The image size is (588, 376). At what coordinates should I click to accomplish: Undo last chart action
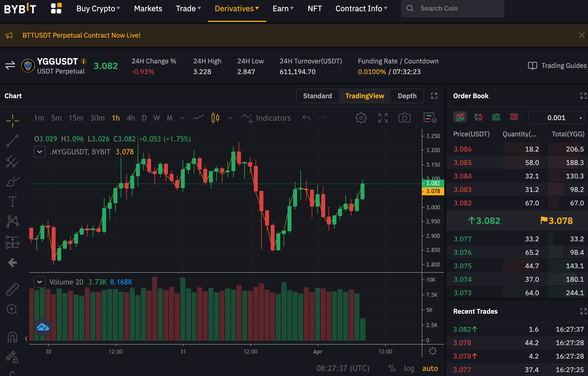click(x=306, y=118)
